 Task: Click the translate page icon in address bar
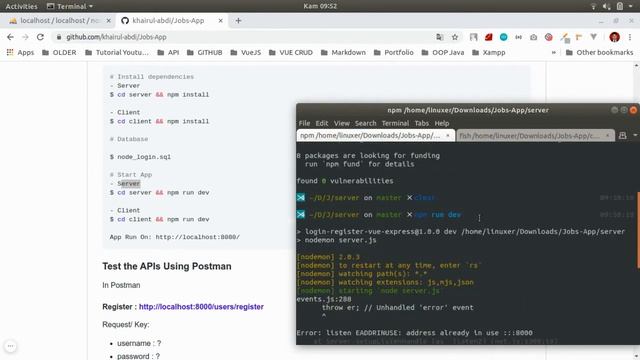[440, 37]
